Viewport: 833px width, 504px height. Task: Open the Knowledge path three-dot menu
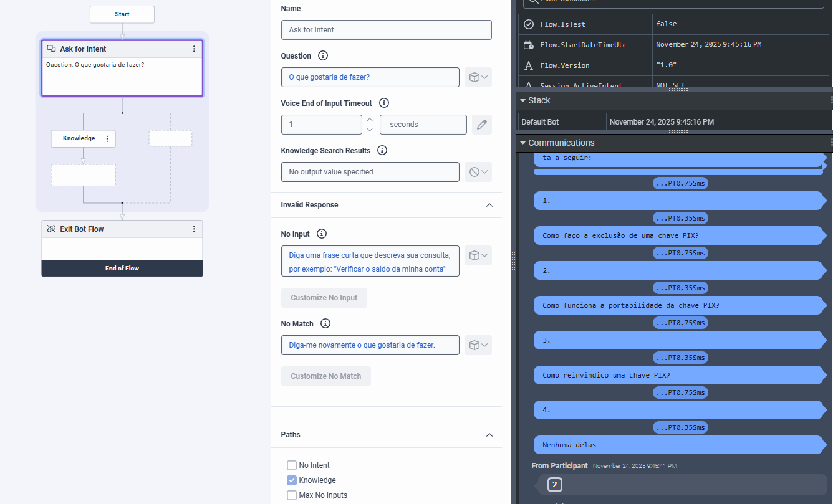(x=107, y=138)
